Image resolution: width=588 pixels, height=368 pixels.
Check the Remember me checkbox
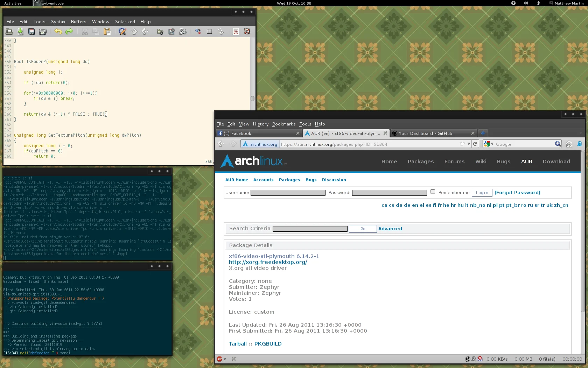pyautogui.click(x=433, y=192)
